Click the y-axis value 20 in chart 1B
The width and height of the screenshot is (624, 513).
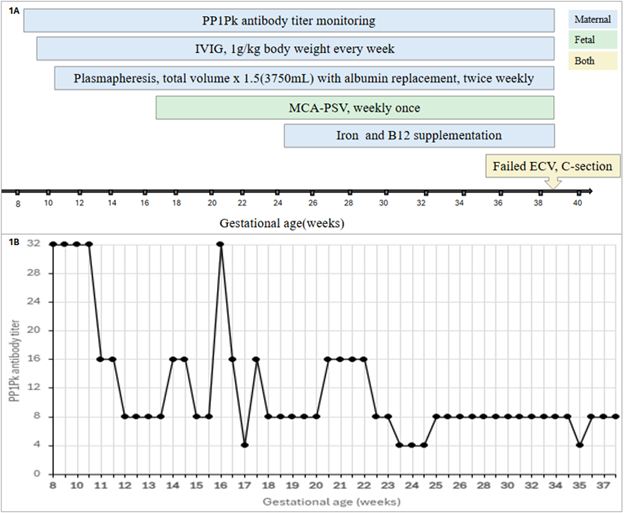point(33,330)
